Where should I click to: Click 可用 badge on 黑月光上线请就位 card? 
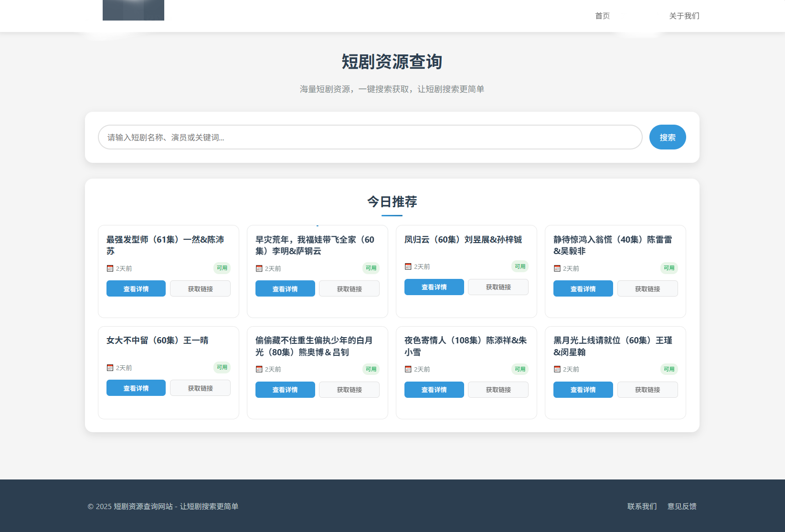click(x=668, y=369)
